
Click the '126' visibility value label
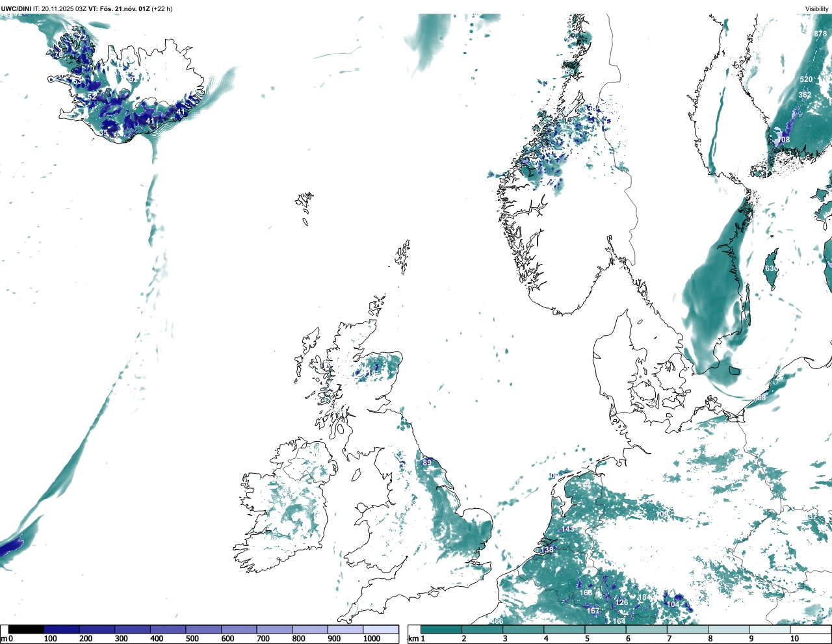coord(622,602)
